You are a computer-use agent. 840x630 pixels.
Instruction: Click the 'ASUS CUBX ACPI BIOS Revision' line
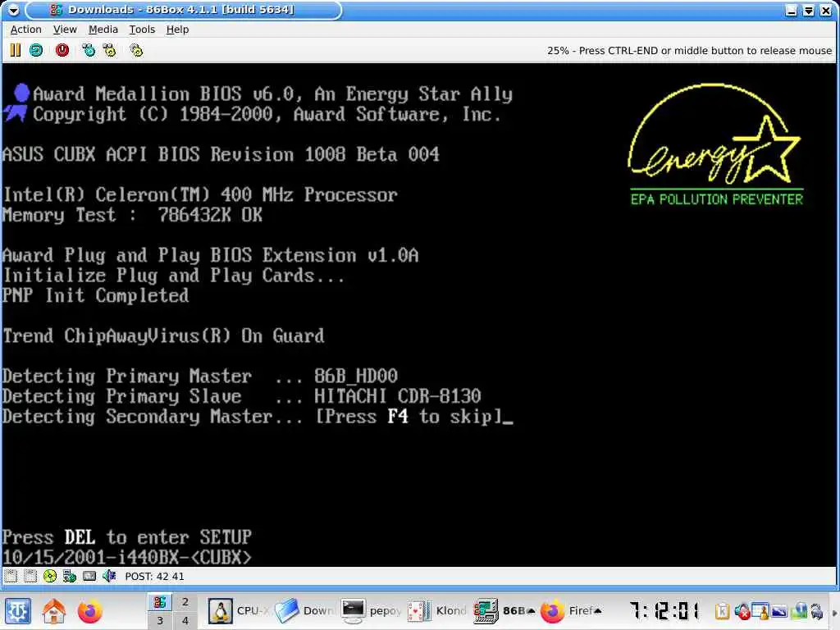[x=221, y=154]
